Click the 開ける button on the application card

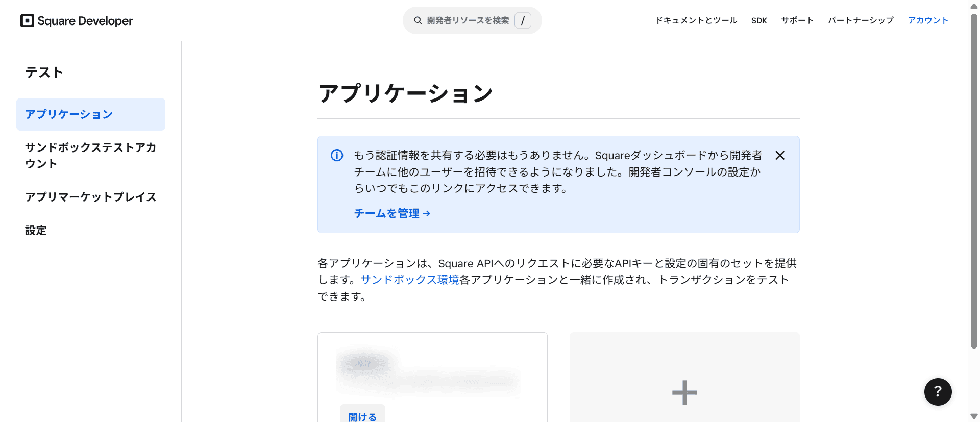pos(362,416)
